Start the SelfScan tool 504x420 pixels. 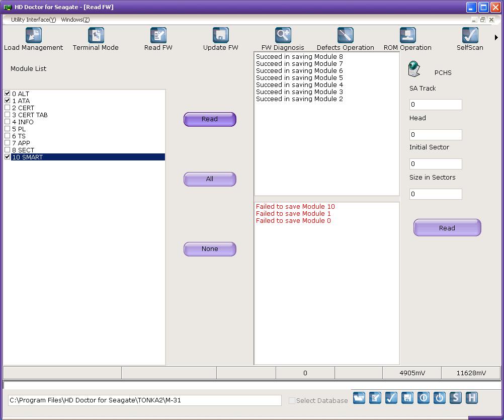(470, 39)
